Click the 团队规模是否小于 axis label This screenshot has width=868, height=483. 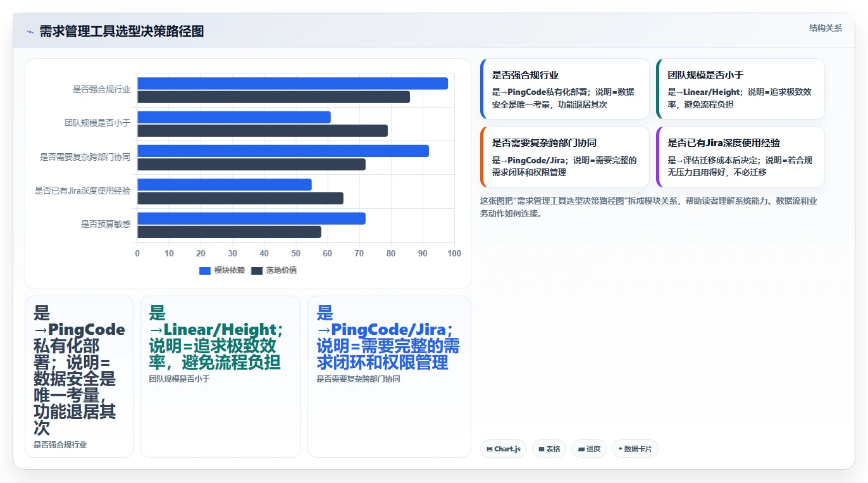[97, 123]
